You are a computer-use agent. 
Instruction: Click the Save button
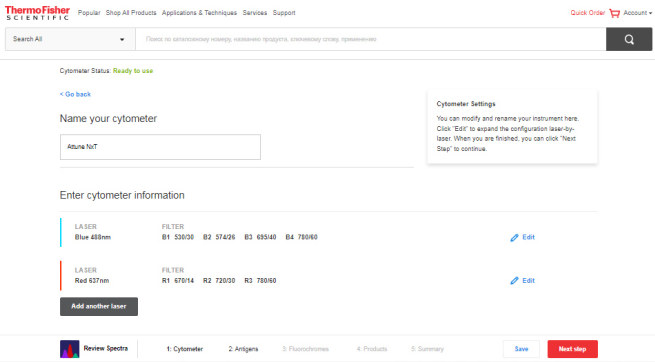point(521,349)
